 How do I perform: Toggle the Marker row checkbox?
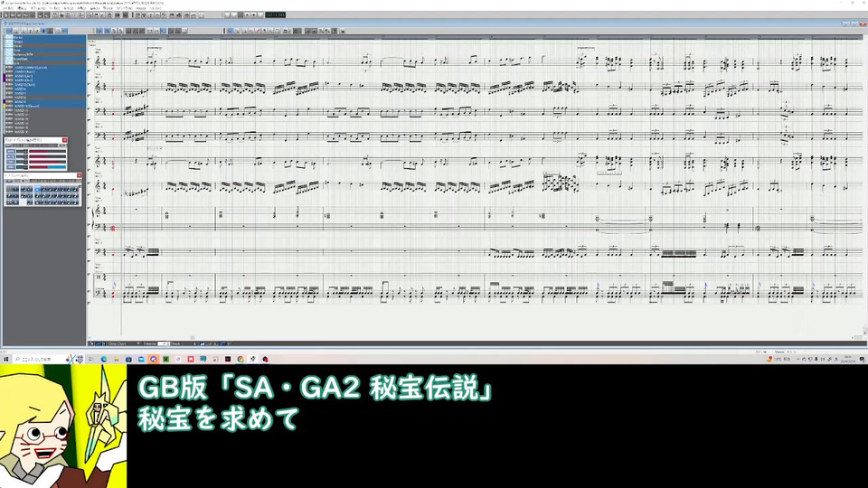pos(8,38)
